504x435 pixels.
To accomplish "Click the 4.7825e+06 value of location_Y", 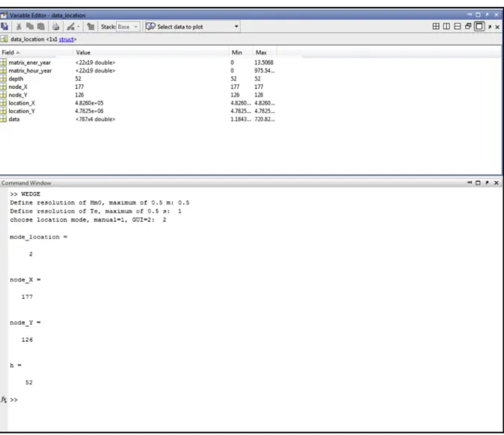I will (89, 111).
